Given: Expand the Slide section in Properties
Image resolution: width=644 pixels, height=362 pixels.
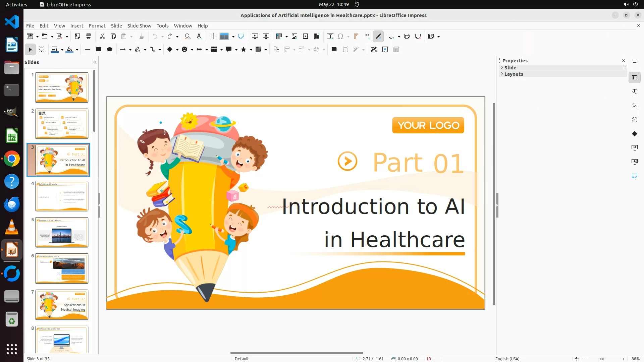Looking at the screenshot, I should tap(510, 67).
